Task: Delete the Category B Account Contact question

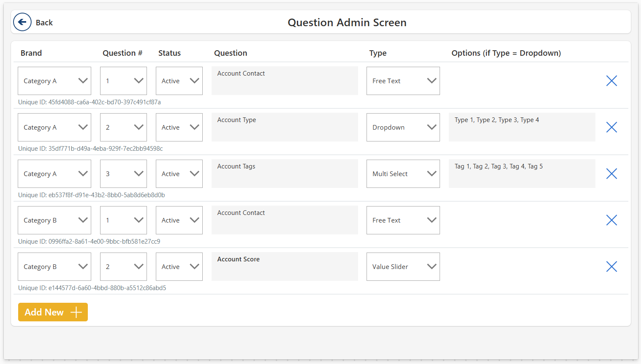Action: pos(611,220)
